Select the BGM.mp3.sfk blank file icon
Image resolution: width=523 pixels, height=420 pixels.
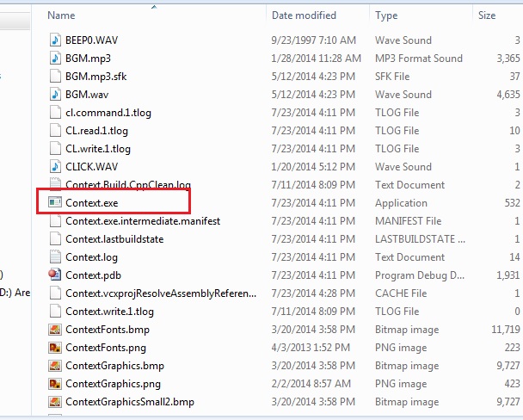click(55, 77)
